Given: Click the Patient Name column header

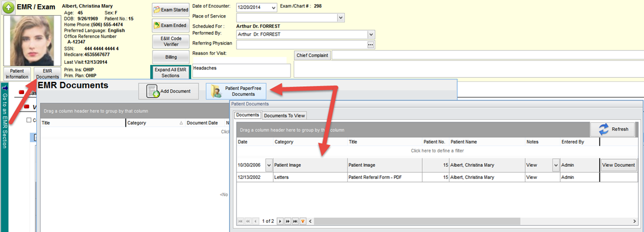Looking at the screenshot, I should [487, 142].
